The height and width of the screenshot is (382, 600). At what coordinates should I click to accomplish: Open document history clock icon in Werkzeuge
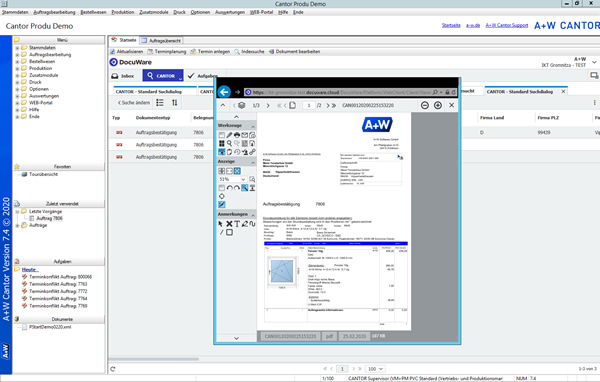point(237,152)
